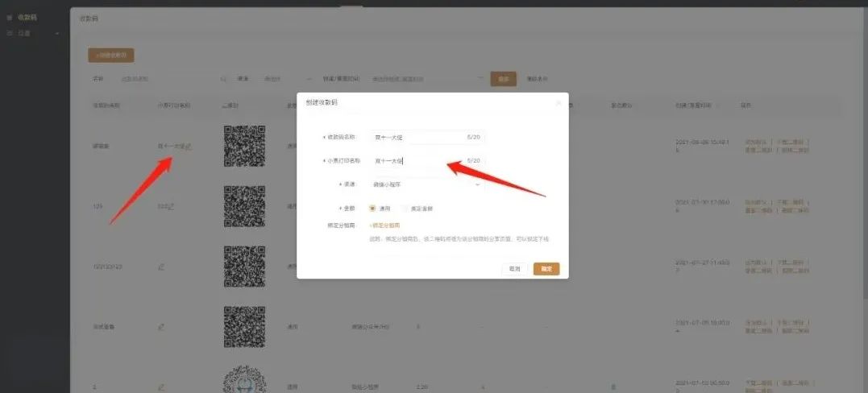Screen dimensions: 868x393
Task: Expand the second sidebar menu item arrow
Action: (x=57, y=34)
